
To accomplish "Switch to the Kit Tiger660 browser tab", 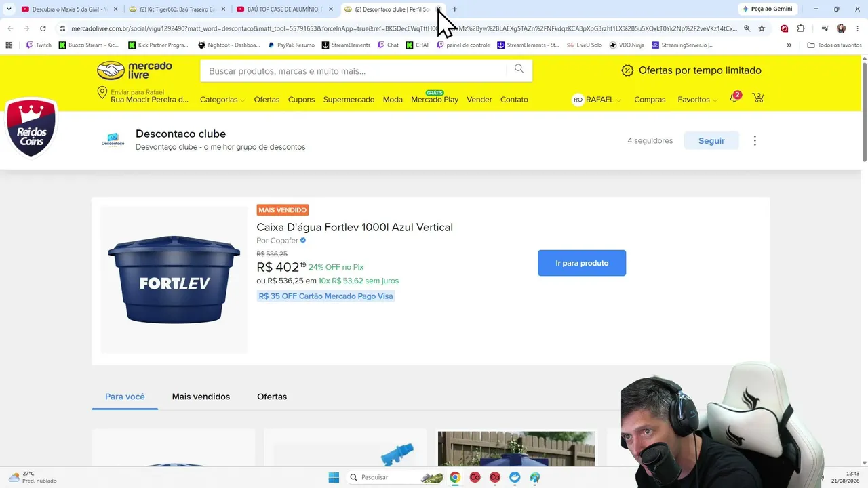I will [176, 9].
